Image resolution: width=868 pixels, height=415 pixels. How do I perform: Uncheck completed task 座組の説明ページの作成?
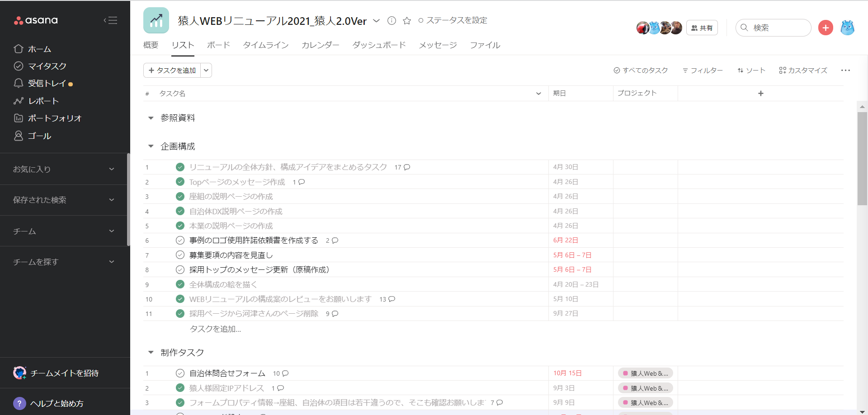click(x=180, y=197)
